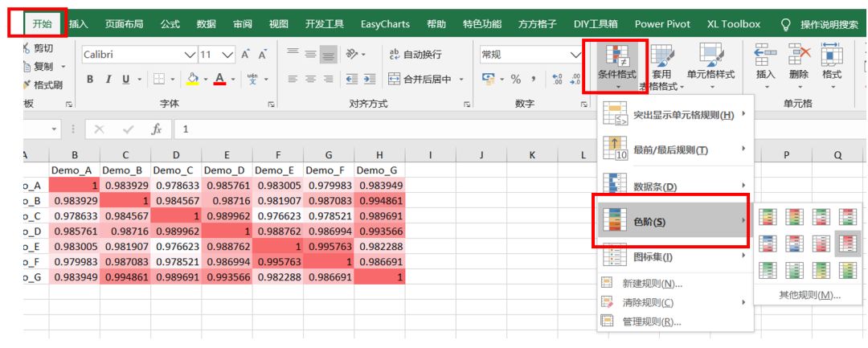Align cell text to the right

328,80
